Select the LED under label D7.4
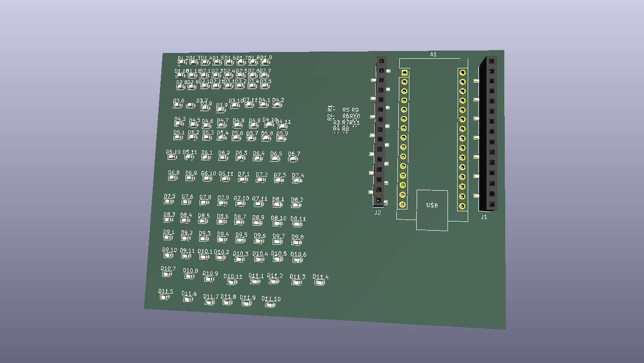 pos(298,181)
